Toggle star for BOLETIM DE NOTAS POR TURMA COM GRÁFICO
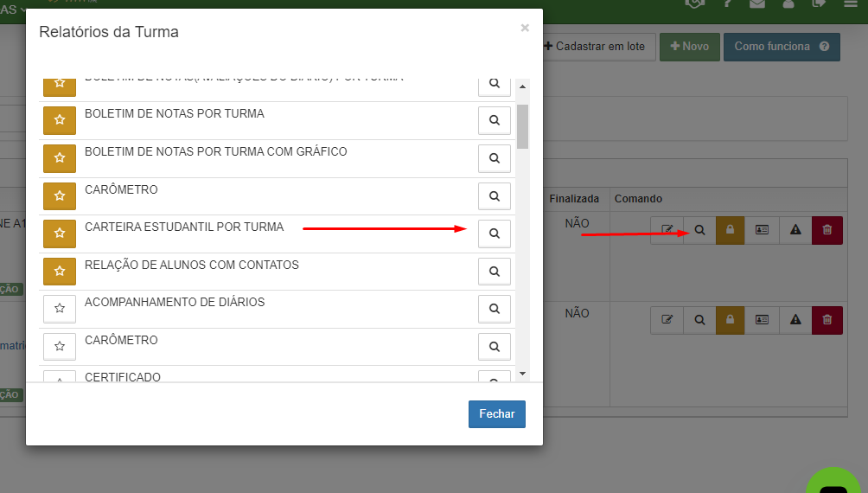Image resolution: width=868 pixels, height=493 pixels. click(60, 158)
